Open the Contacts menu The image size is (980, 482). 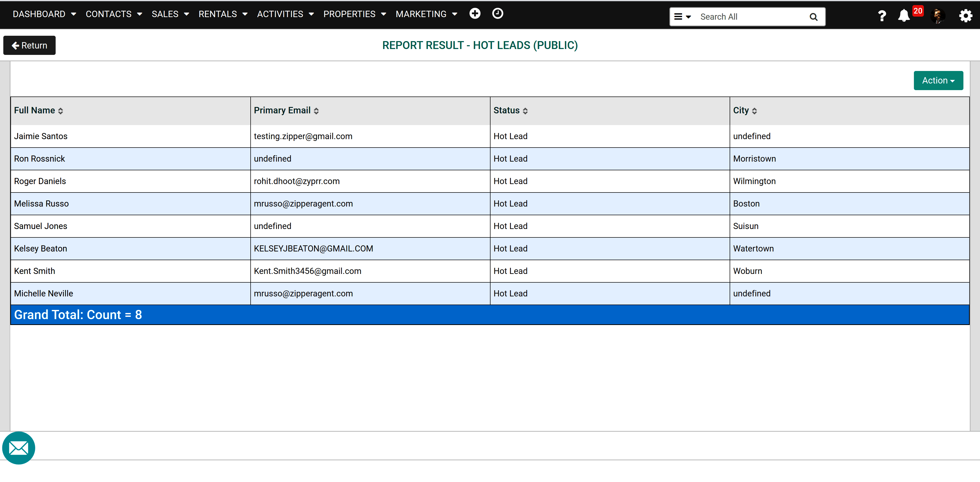[x=113, y=14]
